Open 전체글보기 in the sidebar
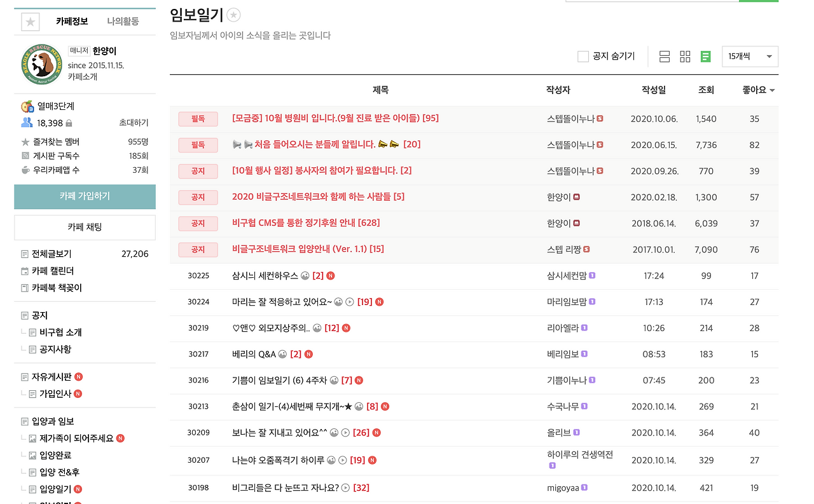 coord(52,254)
